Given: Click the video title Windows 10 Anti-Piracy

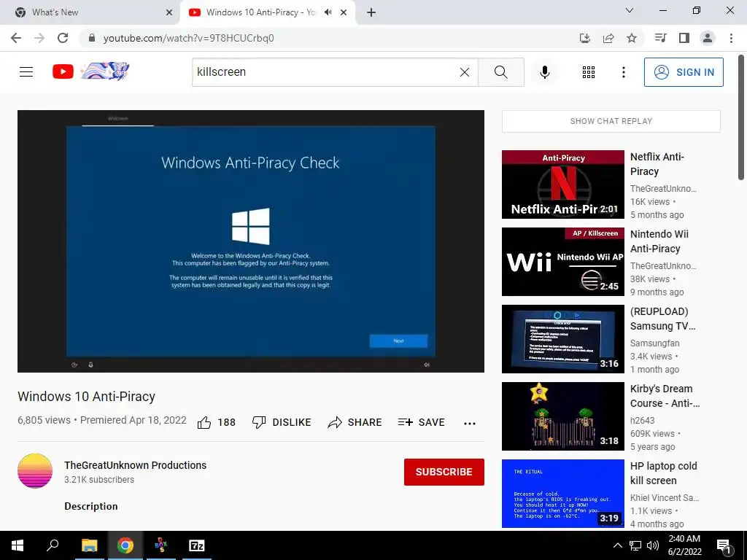Looking at the screenshot, I should (x=87, y=397).
